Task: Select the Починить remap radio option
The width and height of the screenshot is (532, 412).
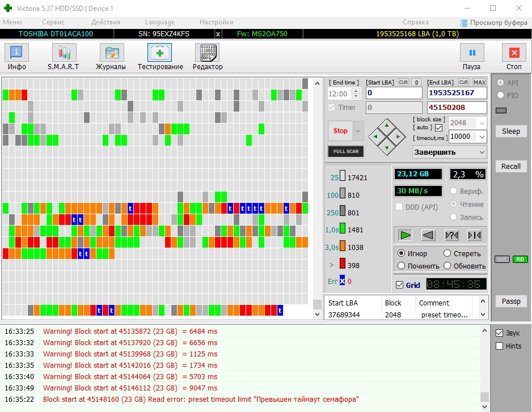Action: (402, 266)
